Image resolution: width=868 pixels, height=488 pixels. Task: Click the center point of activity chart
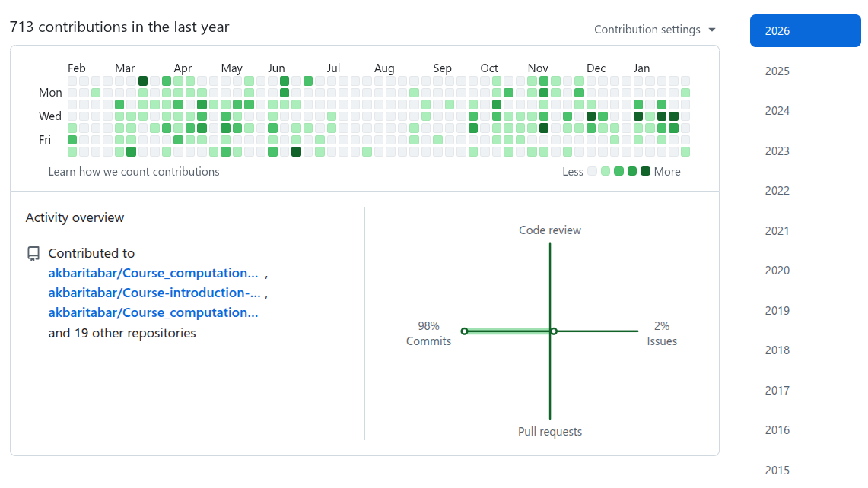coord(554,331)
